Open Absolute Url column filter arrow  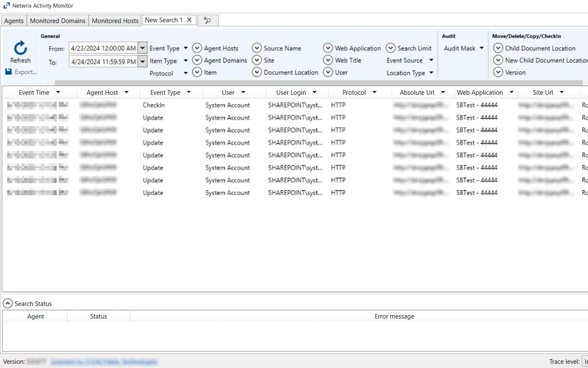coord(443,92)
